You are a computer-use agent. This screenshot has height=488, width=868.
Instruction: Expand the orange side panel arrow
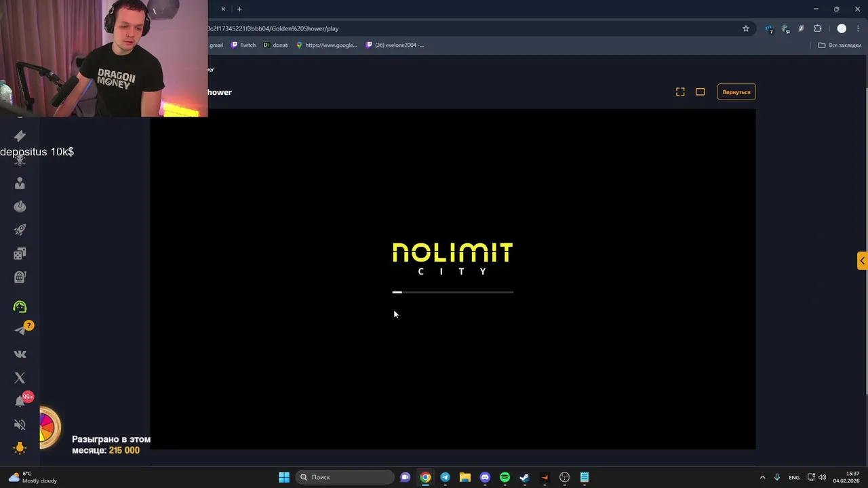(862, 261)
